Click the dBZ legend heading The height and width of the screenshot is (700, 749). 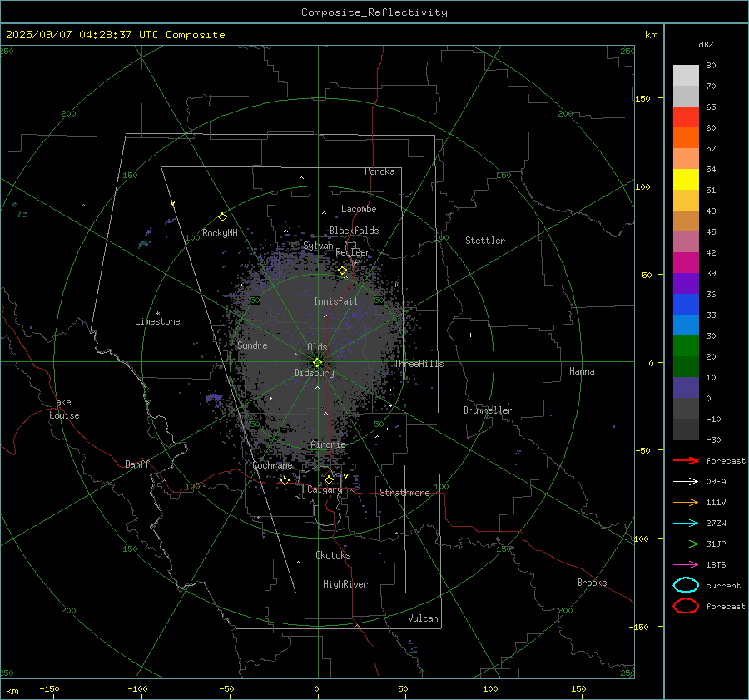[706, 45]
